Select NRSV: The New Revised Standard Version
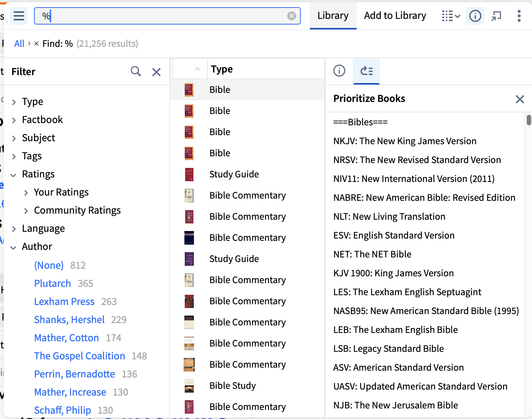This screenshot has height=419, width=532. 417,160
